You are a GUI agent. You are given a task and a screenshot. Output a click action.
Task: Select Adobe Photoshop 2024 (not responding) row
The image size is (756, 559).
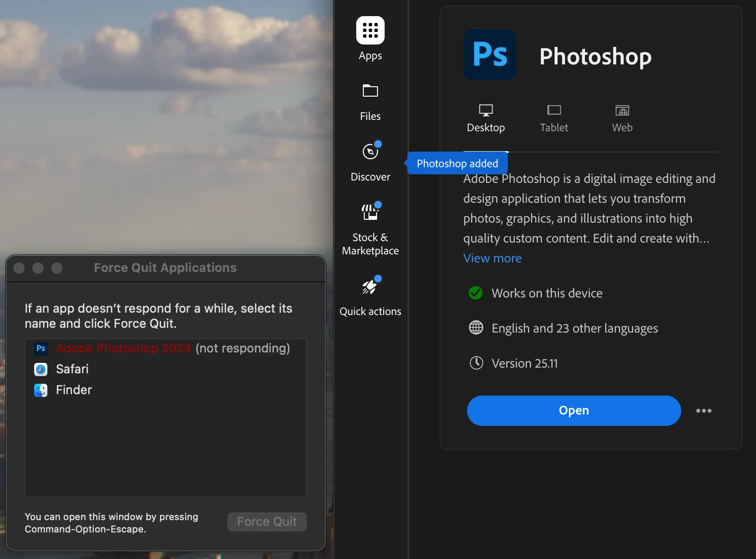tap(166, 349)
